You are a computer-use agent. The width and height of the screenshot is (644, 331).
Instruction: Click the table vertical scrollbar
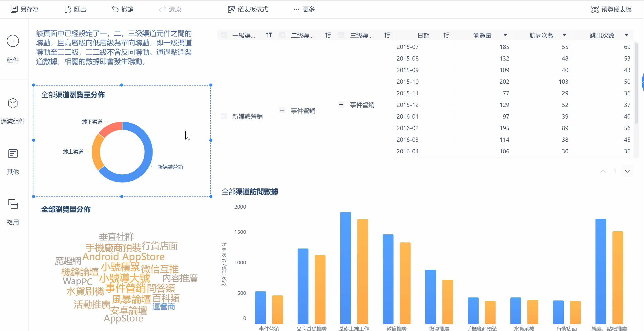(636, 83)
